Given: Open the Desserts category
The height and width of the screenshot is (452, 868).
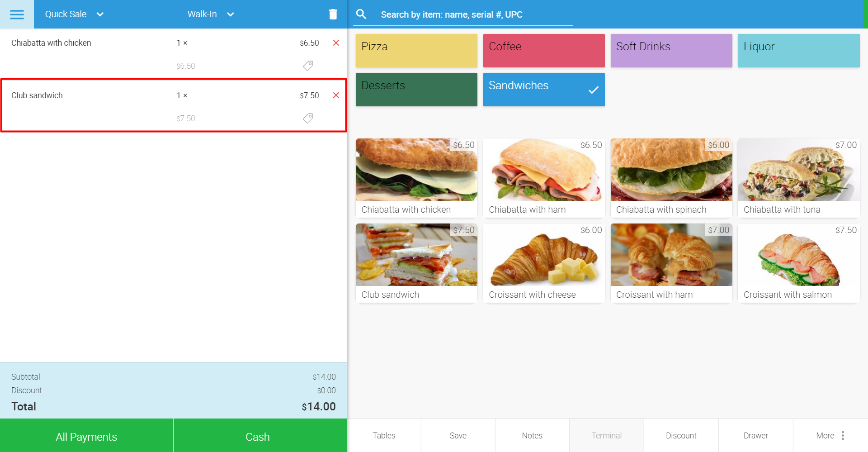Looking at the screenshot, I should point(416,90).
